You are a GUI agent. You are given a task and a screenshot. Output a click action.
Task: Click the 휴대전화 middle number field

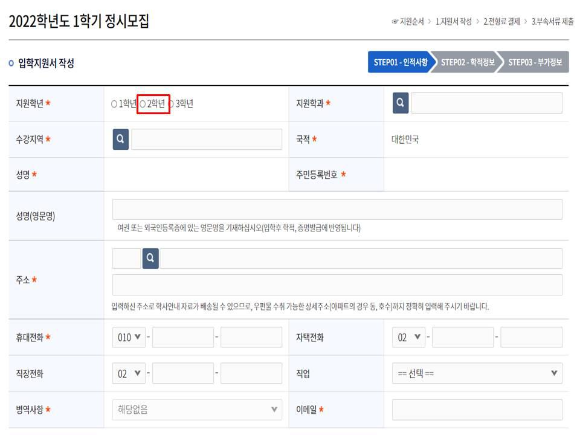point(183,337)
